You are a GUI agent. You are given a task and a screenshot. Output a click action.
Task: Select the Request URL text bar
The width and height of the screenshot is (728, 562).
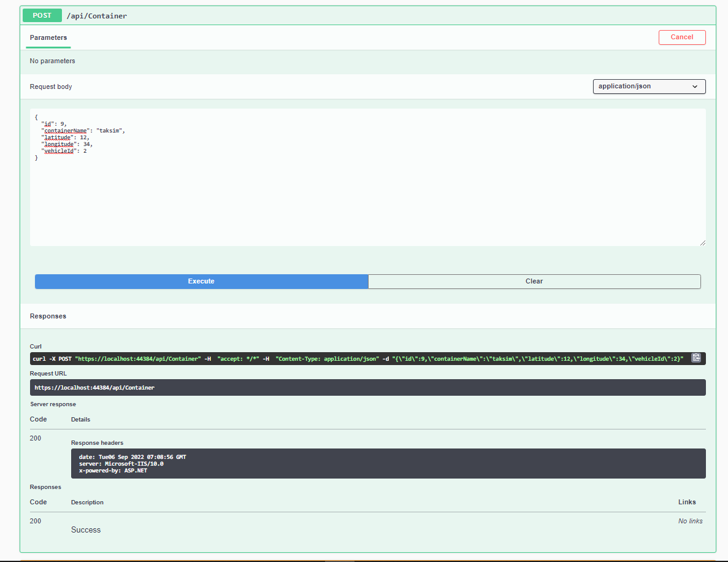(x=368, y=387)
